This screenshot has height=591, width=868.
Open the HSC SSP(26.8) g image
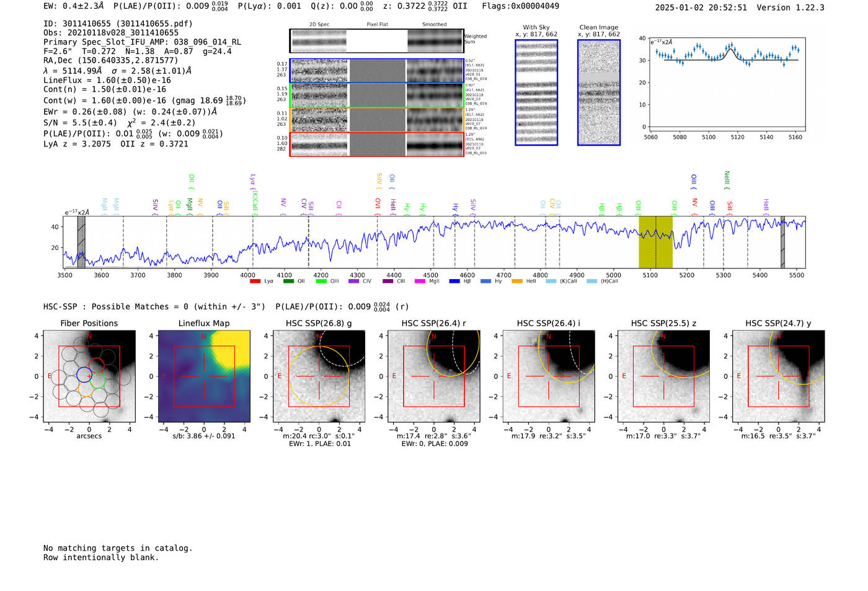click(x=319, y=376)
